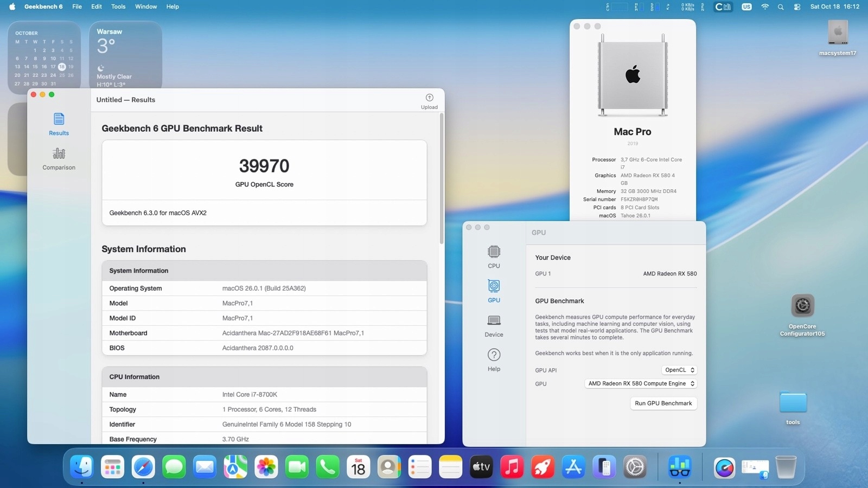
Task: Open the Apple menu
Action: click(x=12, y=7)
